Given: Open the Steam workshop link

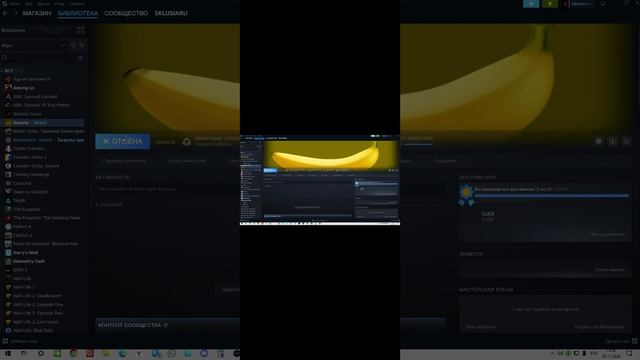Looking at the screenshot, I should (600, 327).
